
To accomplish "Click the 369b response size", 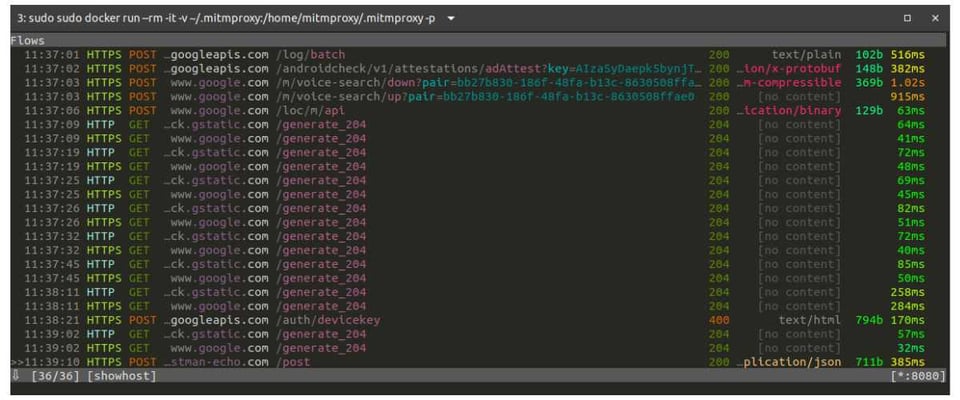I will point(869,83).
